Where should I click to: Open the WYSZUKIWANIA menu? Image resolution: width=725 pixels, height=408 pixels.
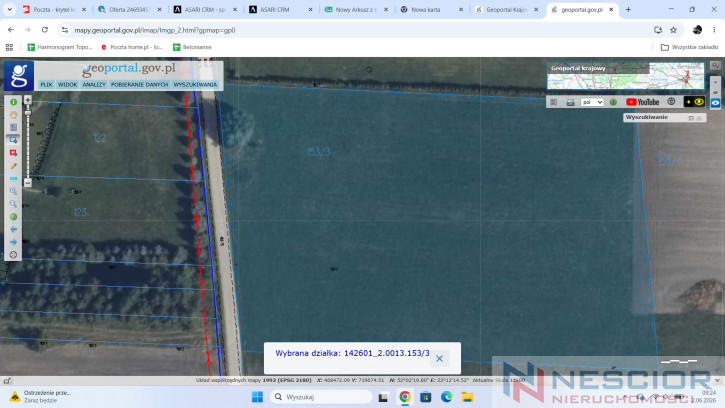pos(195,85)
